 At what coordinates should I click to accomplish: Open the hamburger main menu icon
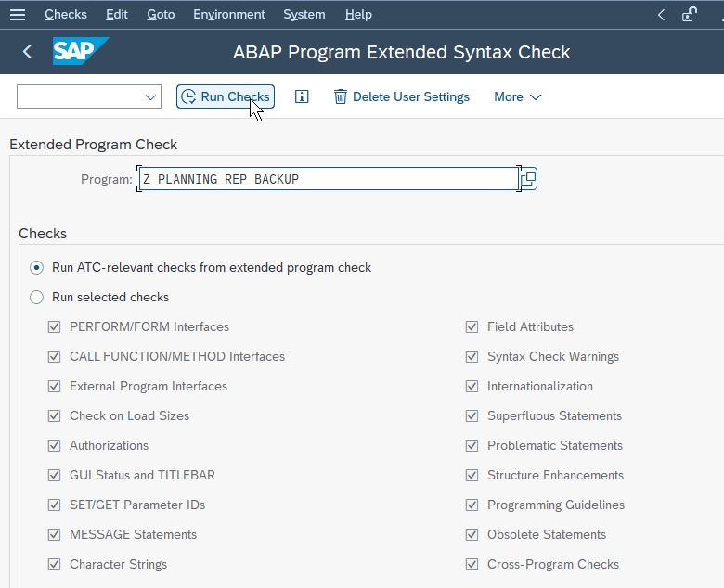tap(18, 15)
